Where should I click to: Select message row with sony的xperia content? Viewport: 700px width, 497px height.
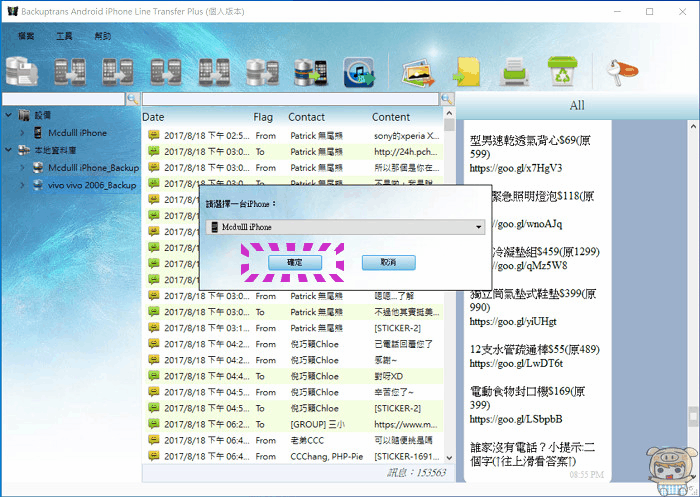point(294,136)
